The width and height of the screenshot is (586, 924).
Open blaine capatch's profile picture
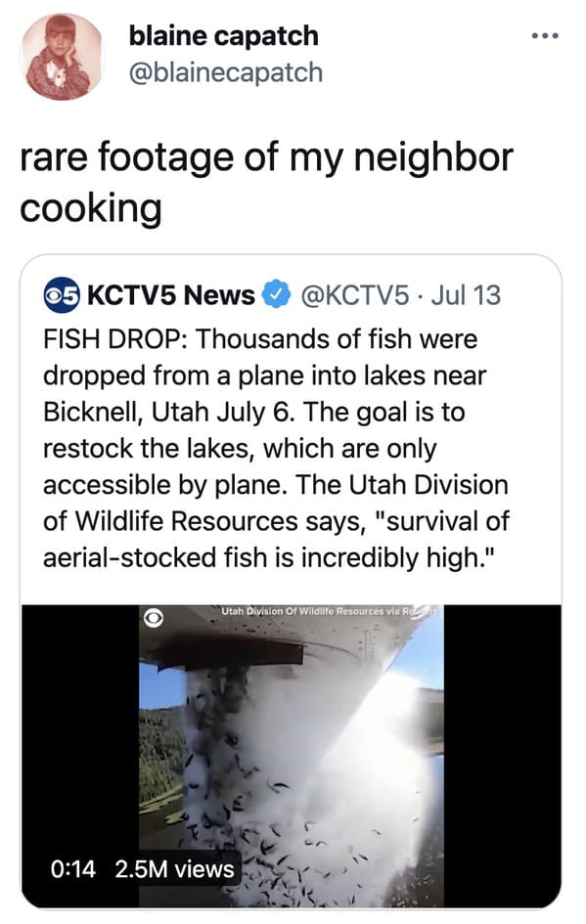point(62,57)
